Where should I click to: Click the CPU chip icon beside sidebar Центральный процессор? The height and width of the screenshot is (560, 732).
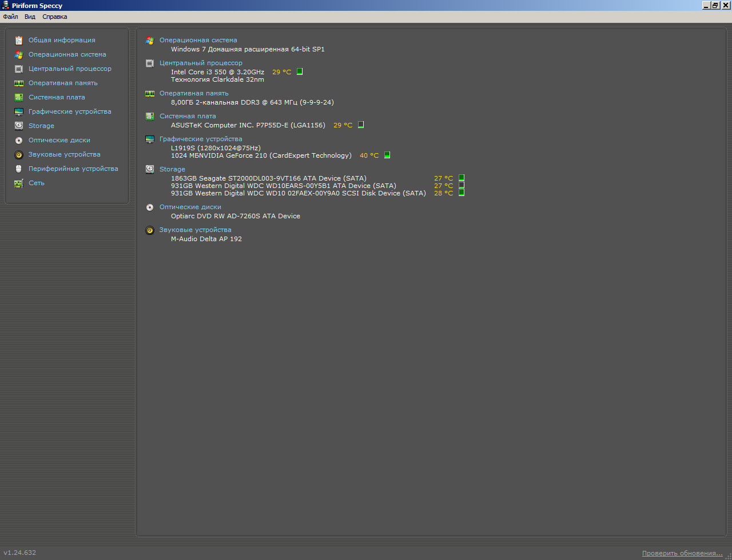pyautogui.click(x=19, y=69)
